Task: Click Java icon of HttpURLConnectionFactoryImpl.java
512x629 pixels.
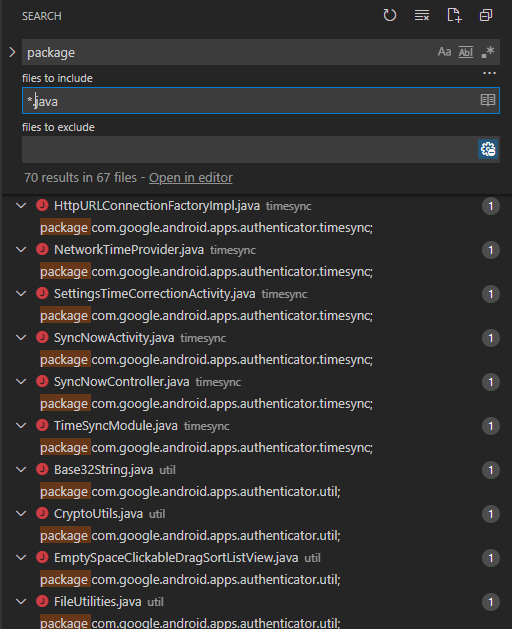Action: [42, 205]
